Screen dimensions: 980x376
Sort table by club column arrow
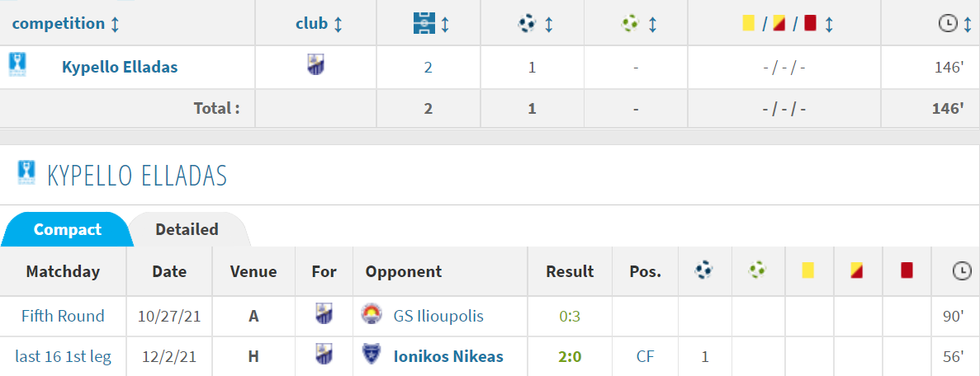coord(338,25)
